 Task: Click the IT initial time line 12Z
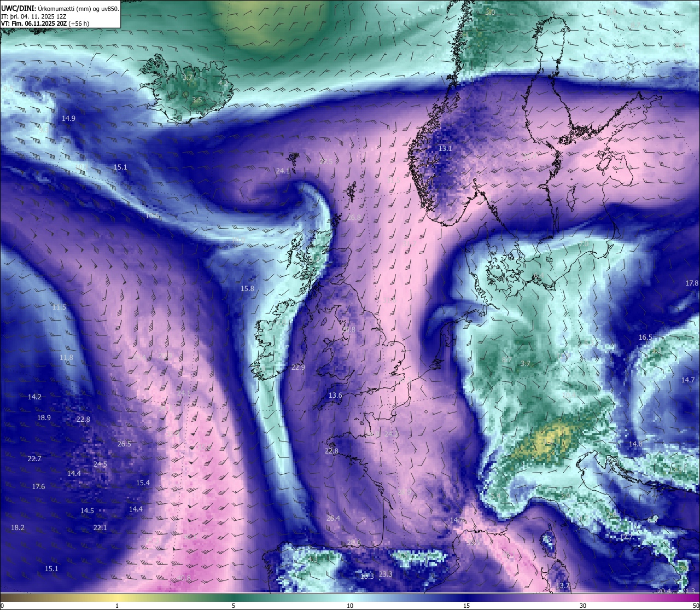34,16
